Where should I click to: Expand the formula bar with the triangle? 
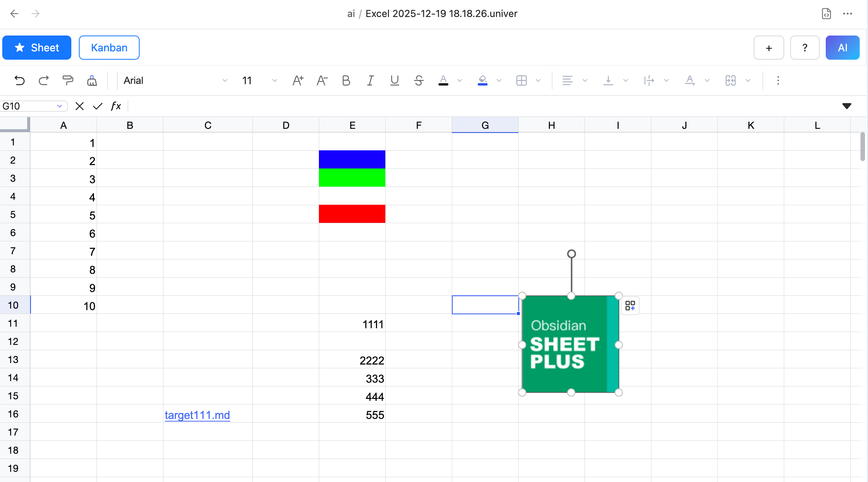(846, 106)
